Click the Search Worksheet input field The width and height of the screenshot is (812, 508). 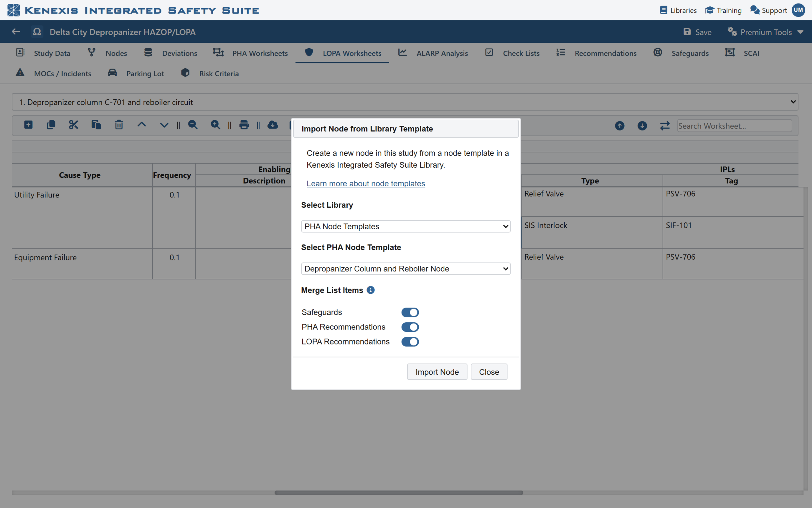click(735, 126)
